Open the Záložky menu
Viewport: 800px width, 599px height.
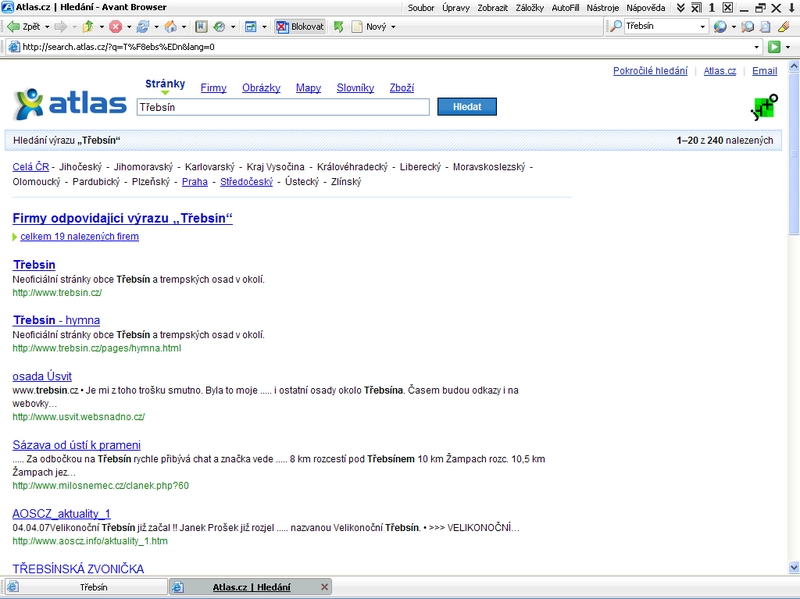click(x=530, y=8)
